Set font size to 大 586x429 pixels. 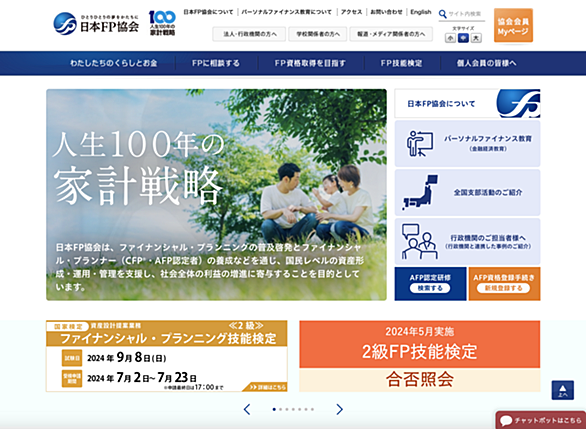476,38
